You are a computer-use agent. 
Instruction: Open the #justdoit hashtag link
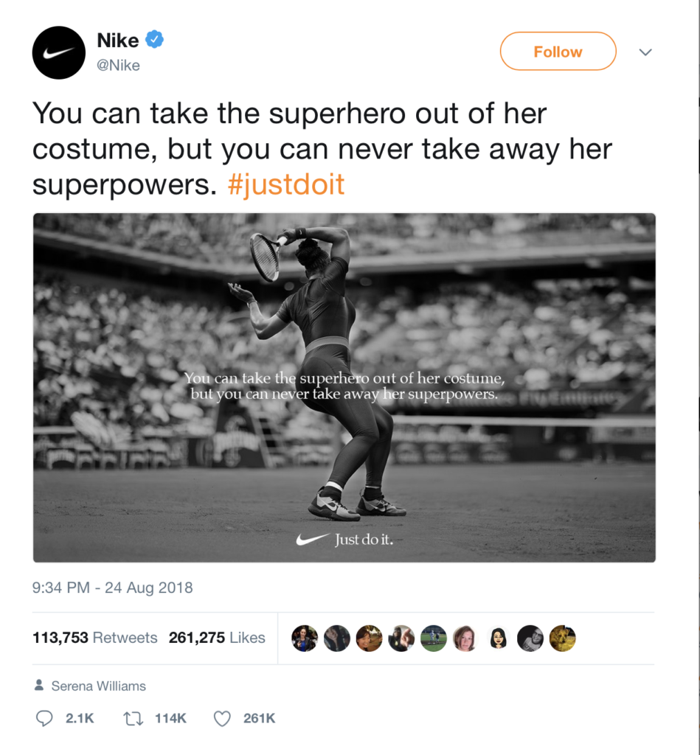[x=285, y=184]
